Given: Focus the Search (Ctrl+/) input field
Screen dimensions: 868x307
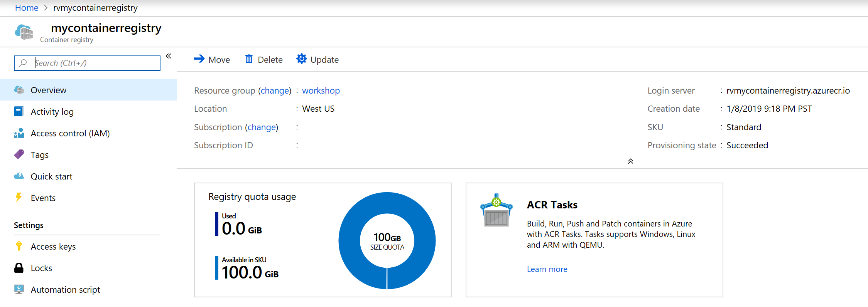Looking at the screenshot, I should tap(87, 63).
